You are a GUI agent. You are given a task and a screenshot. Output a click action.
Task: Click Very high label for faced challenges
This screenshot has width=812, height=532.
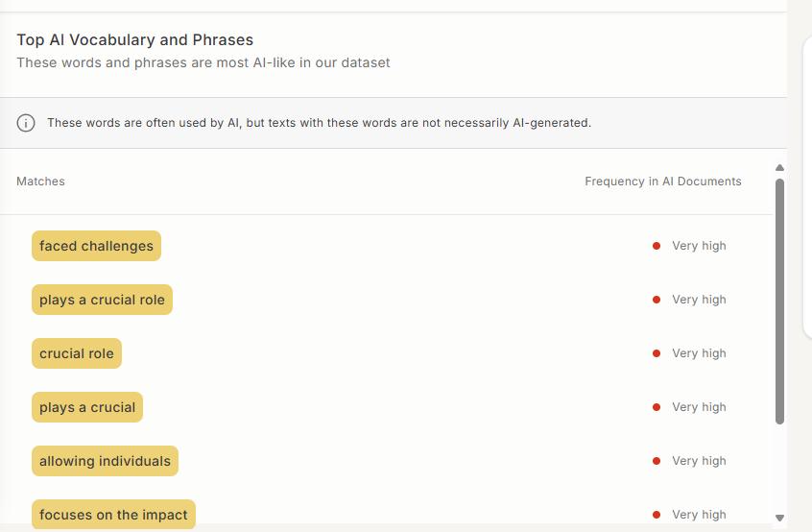pyautogui.click(x=699, y=246)
